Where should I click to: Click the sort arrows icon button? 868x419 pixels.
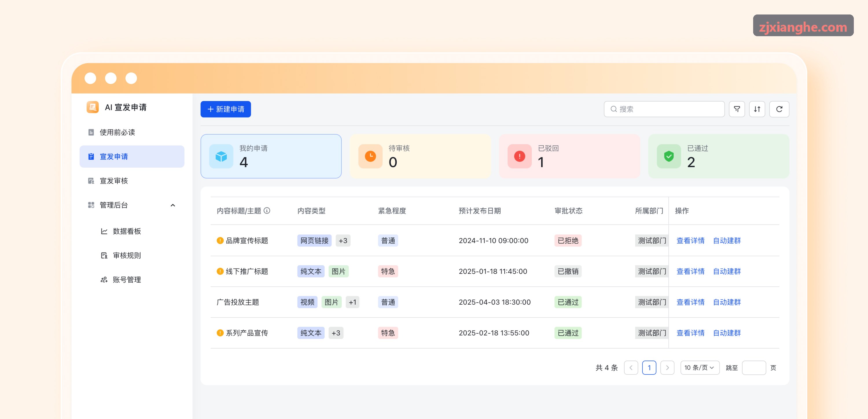[757, 109]
